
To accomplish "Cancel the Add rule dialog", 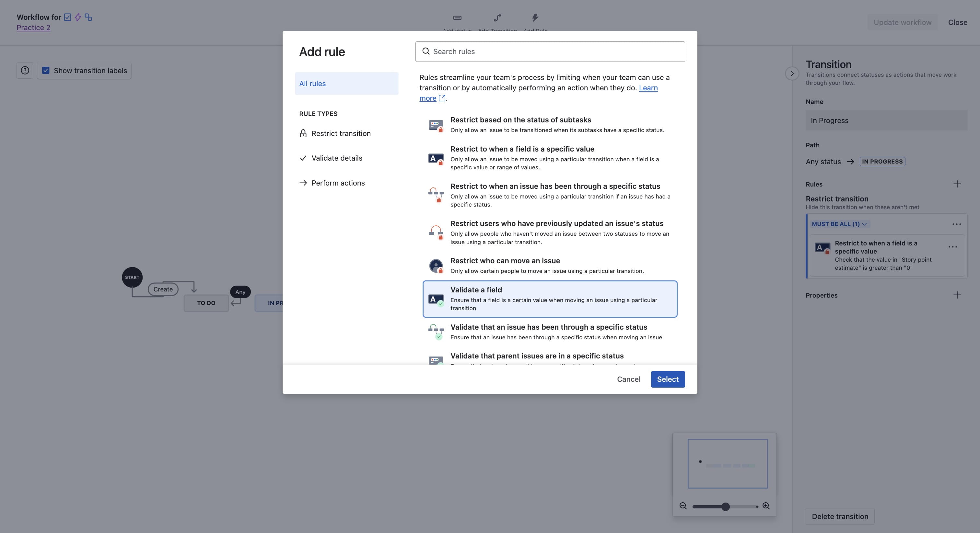I will pos(628,379).
